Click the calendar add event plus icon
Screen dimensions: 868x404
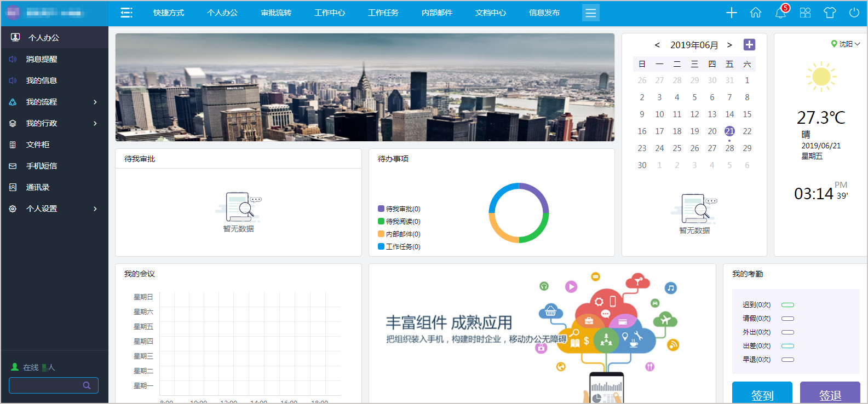[x=749, y=44]
